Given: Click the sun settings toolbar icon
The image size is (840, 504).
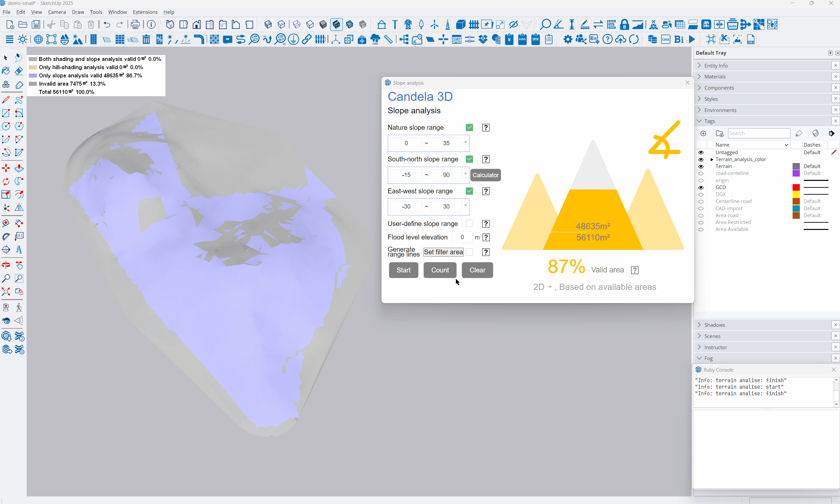Looking at the screenshot, I should [23, 40].
